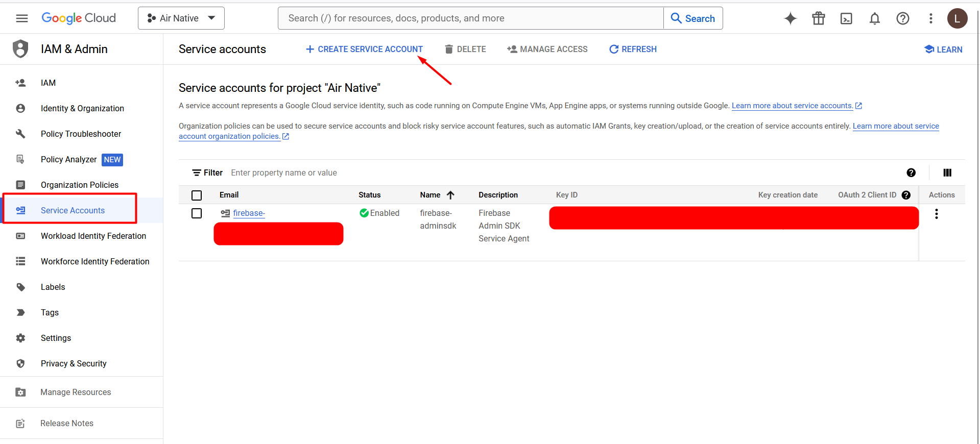Open Manage Resources
The height and width of the screenshot is (444, 980).
click(x=76, y=392)
